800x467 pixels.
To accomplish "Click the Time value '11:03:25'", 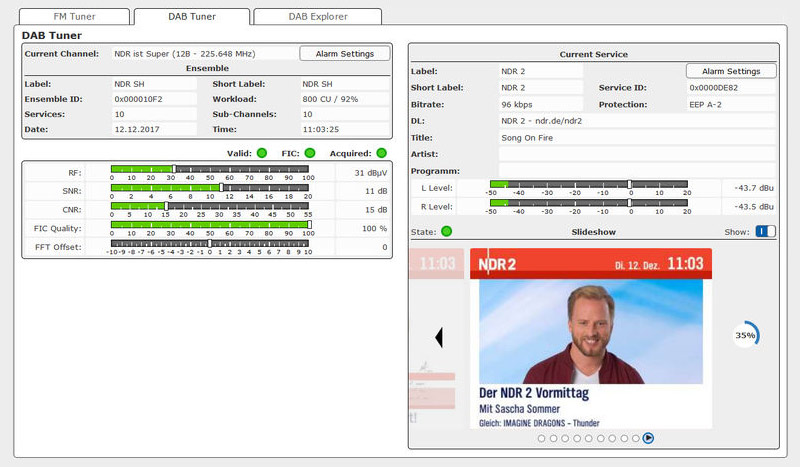I will coord(345,129).
